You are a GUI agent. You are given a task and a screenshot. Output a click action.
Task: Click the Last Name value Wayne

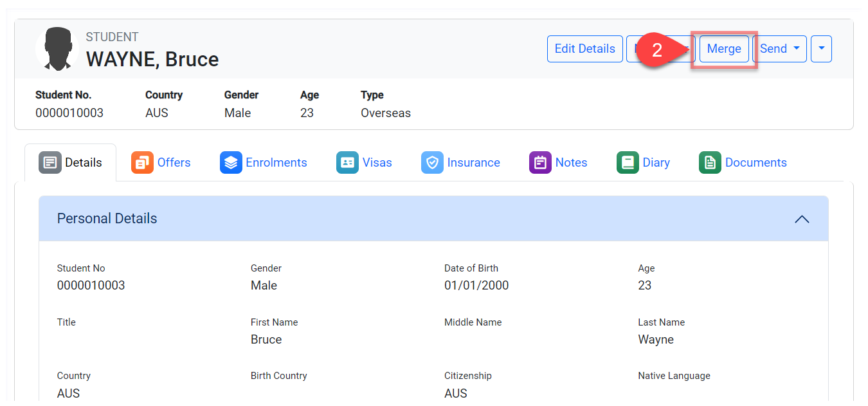pos(656,340)
